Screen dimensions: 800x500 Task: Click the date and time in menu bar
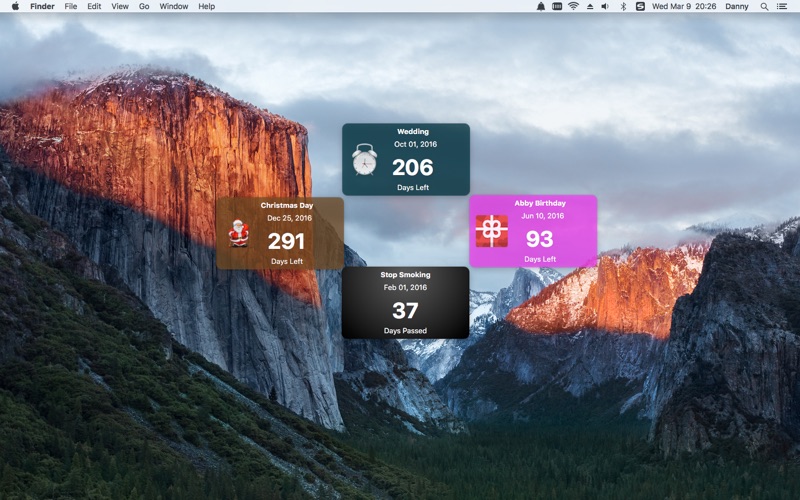click(x=683, y=6)
